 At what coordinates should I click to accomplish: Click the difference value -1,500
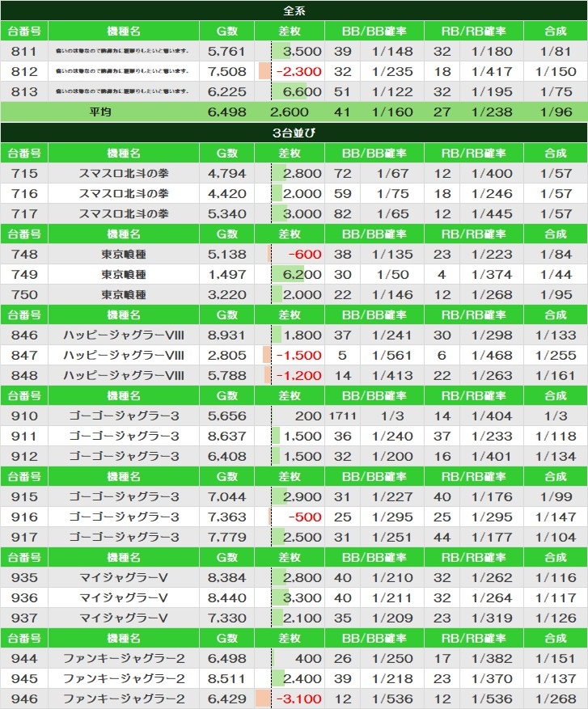click(298, 356)
